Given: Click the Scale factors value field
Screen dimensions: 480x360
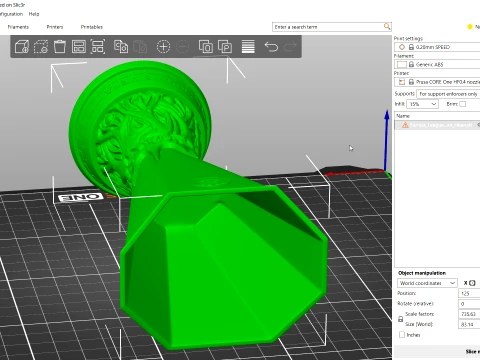Looking at the screenshot, I should tap(469, 314).
